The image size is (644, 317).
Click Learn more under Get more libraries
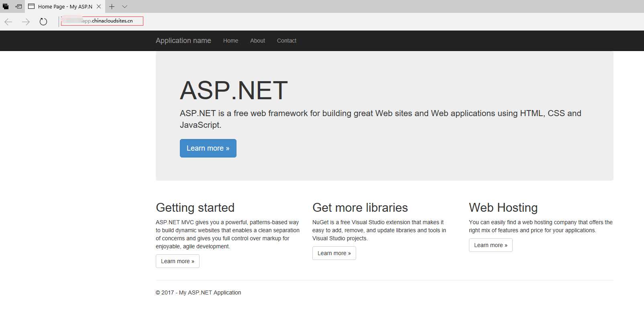[334, 253]
